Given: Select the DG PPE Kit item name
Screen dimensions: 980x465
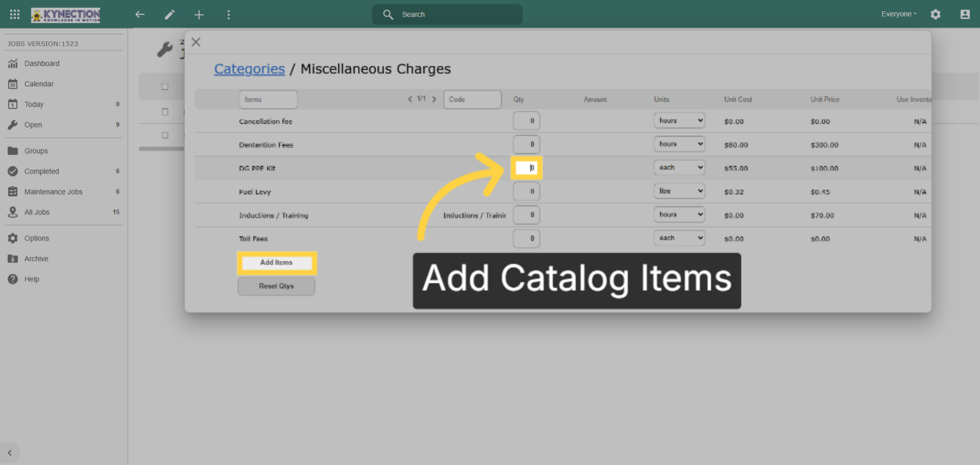Looking at the screenshot, I should (x=257, y=168).
